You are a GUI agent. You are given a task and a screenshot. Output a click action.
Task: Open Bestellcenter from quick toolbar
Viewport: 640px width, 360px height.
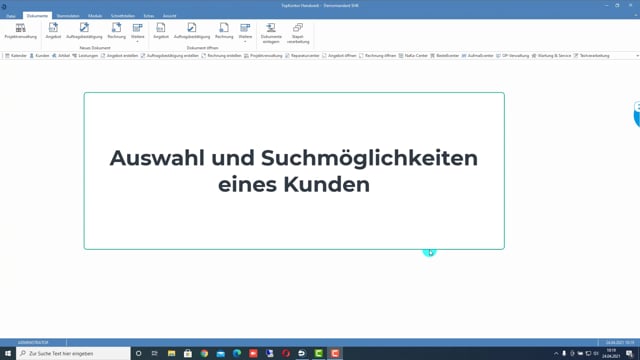tap(444, 56)
